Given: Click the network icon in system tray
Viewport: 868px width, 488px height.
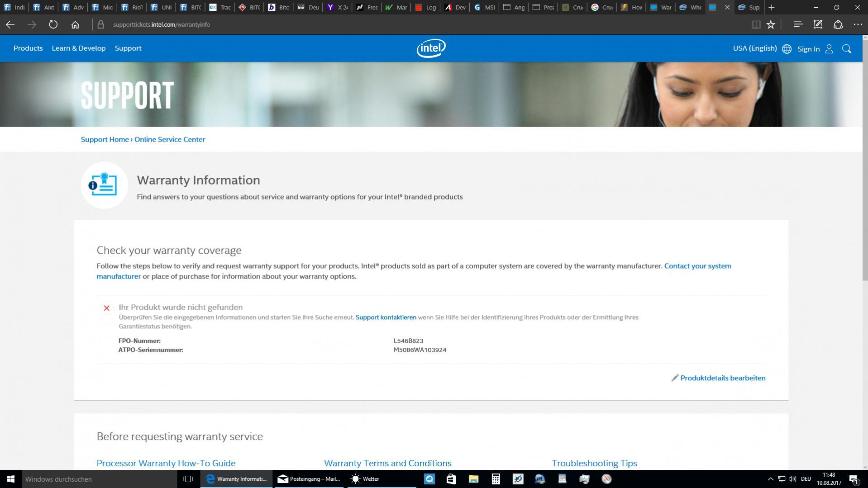Looking at the screenshot, I should tap(782, 479).
